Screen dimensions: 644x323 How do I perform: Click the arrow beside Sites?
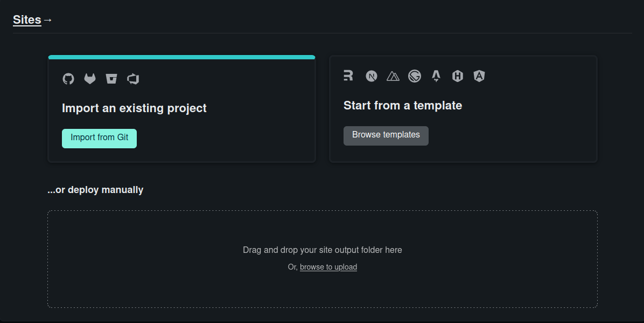click(x=47, y=20)
